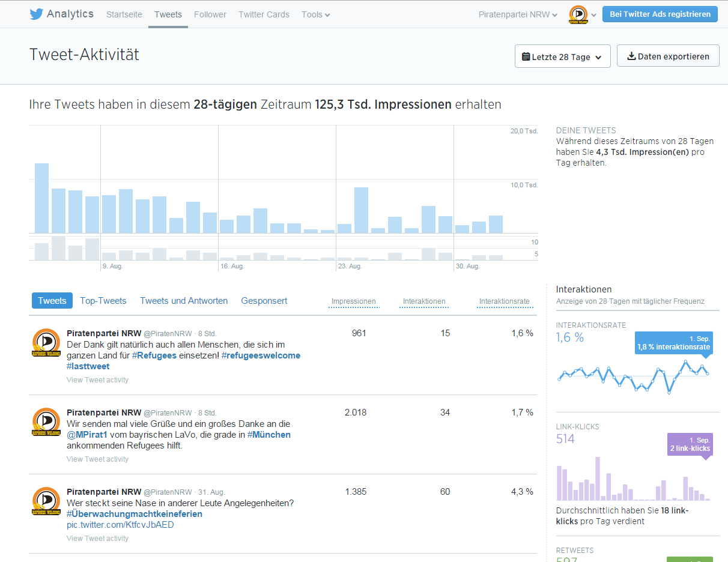Click the #Überwachungmachtkeineferien hashtag link

coord(135,514)
